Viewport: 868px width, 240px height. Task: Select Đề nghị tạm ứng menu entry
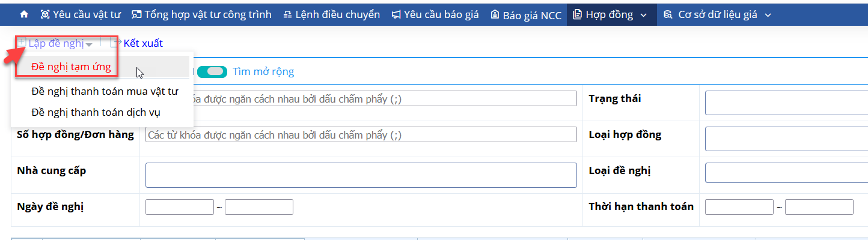pos(71,67)
